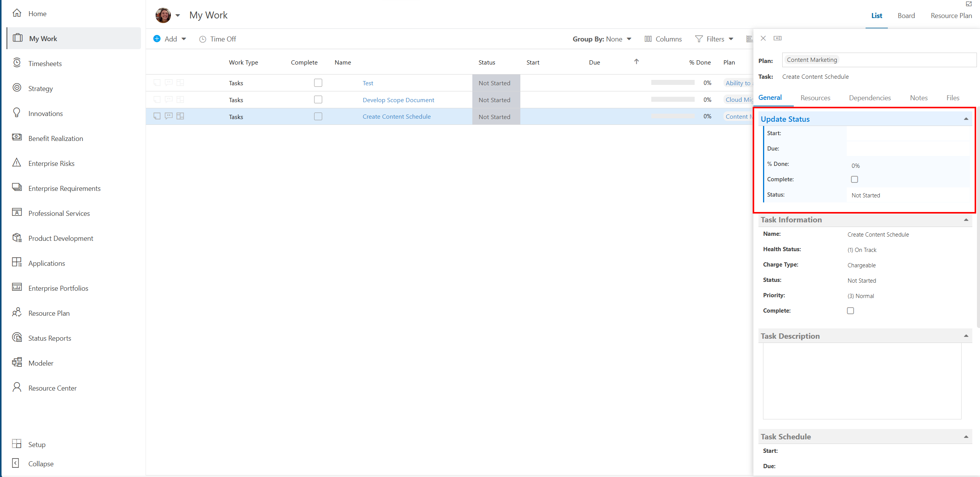Click the Status value Not Started in Update Status
This screenshot has width=980, height=477.
coord(866,195)
